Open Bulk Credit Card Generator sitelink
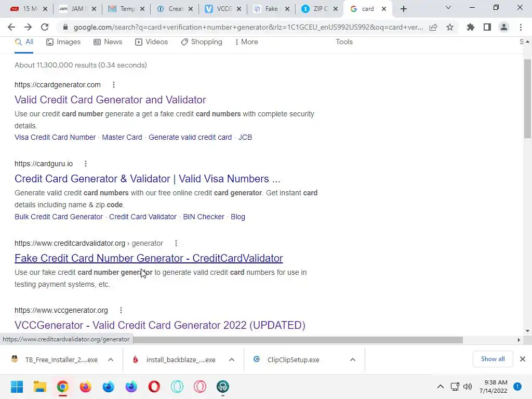This screenshot has height=399, width=532. 58,217
